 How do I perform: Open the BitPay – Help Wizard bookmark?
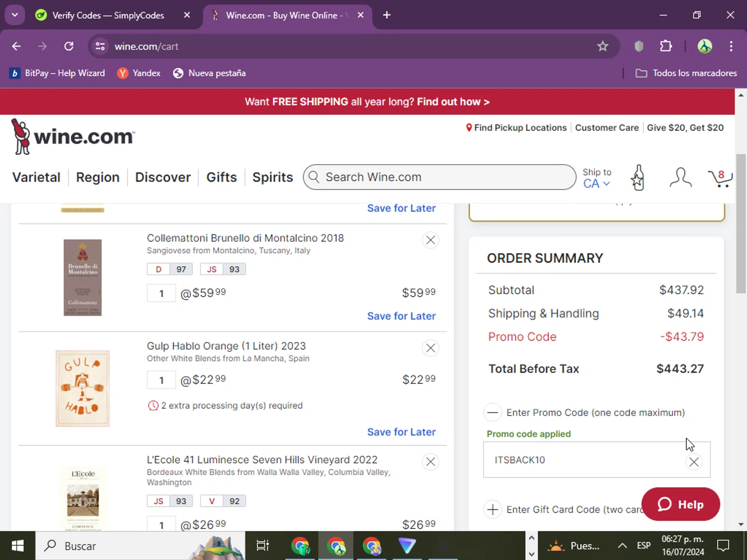point(57,73)
